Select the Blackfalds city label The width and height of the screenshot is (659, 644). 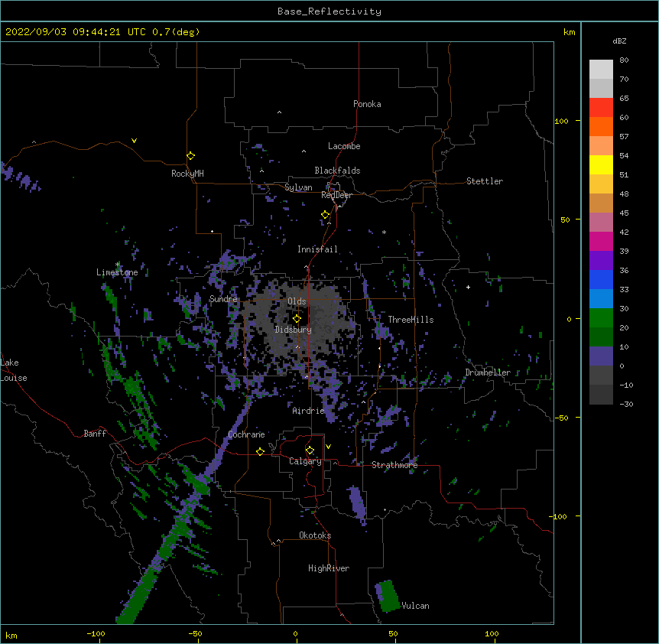click(337, 171)
